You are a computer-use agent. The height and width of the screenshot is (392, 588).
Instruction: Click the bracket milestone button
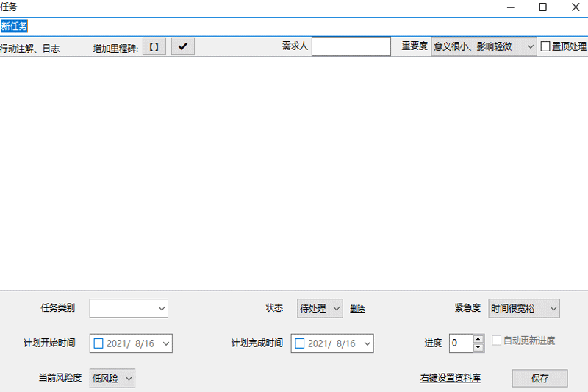pos(154,46)
